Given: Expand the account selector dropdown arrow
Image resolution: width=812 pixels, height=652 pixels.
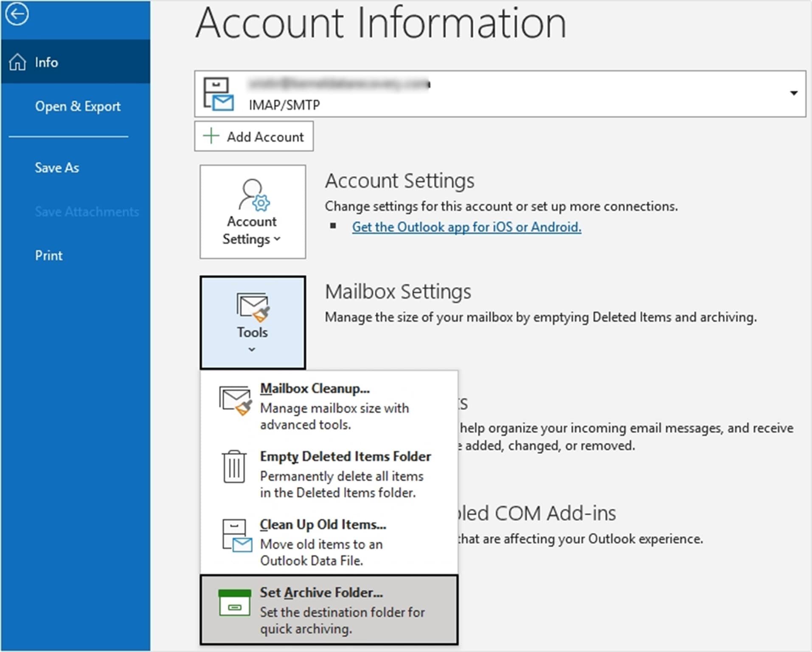Looking at the screenshot, I should tap(793, 93).
